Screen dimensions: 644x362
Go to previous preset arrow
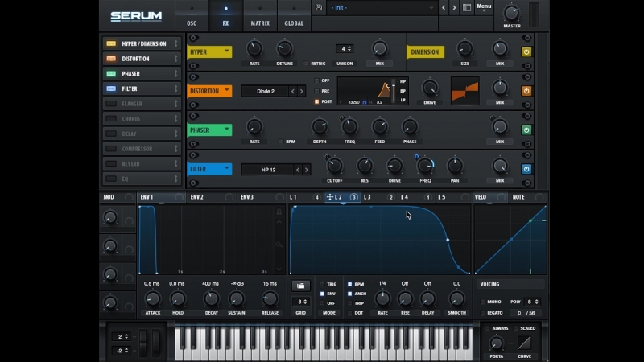pos(444,8)
